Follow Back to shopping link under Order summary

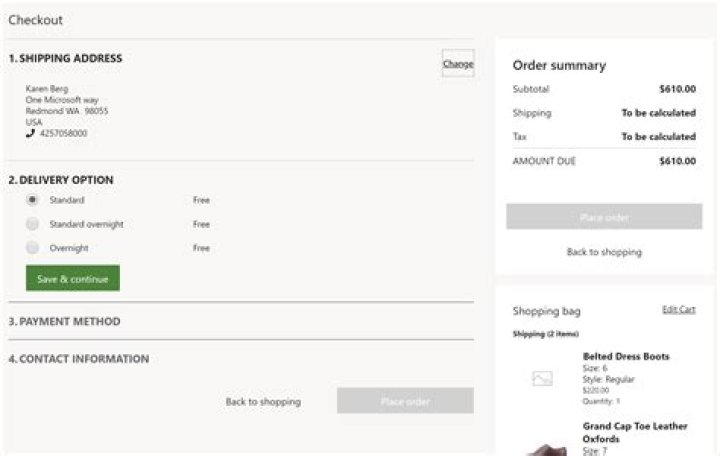(604, 252)
